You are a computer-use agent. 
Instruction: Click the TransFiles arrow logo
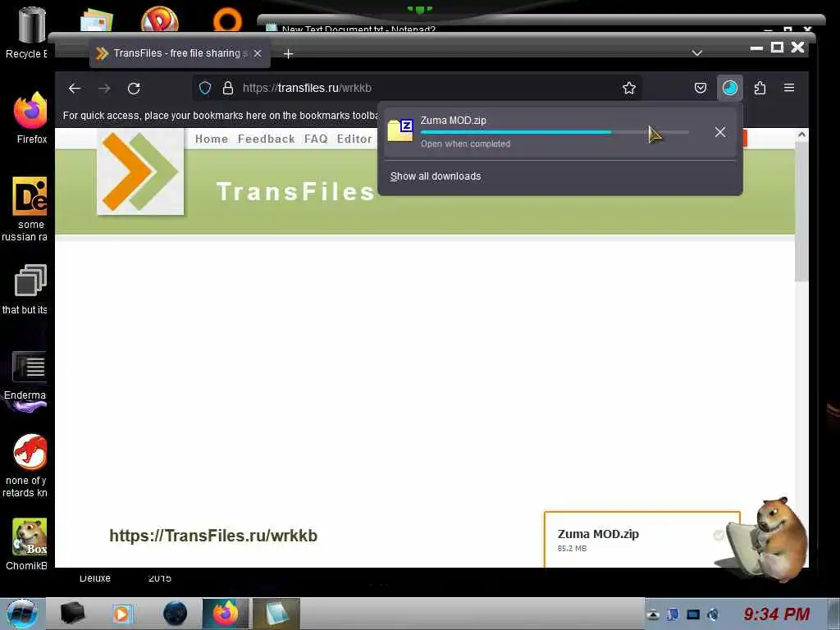click(140, 171)
